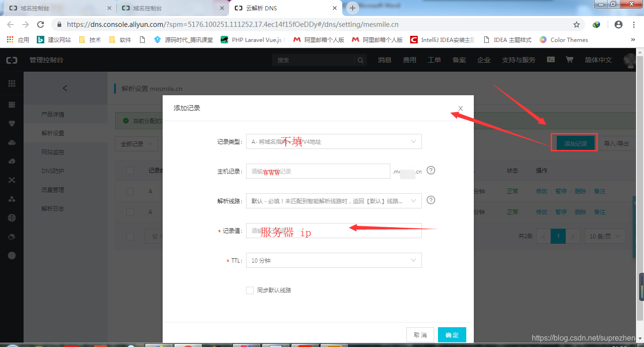This screenshot has width=644, height=347.
Task: Go to next page of records
Action: click(573, 236)
